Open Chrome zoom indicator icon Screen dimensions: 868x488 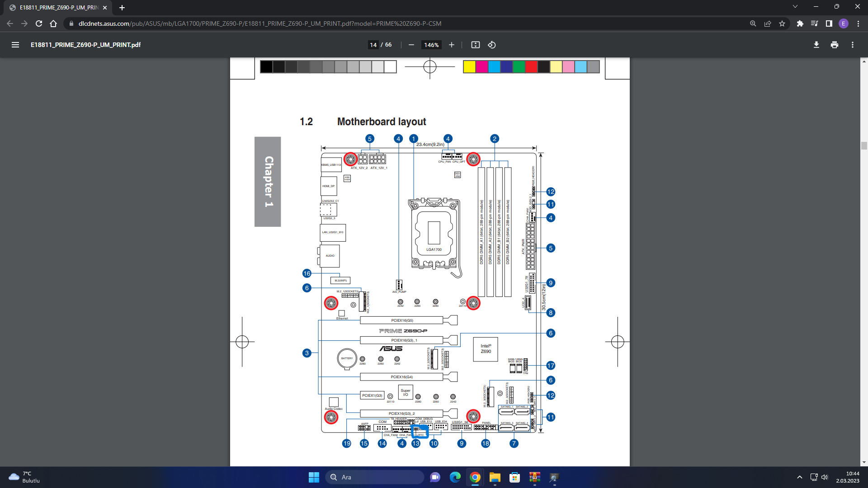[x=753, y=23]
